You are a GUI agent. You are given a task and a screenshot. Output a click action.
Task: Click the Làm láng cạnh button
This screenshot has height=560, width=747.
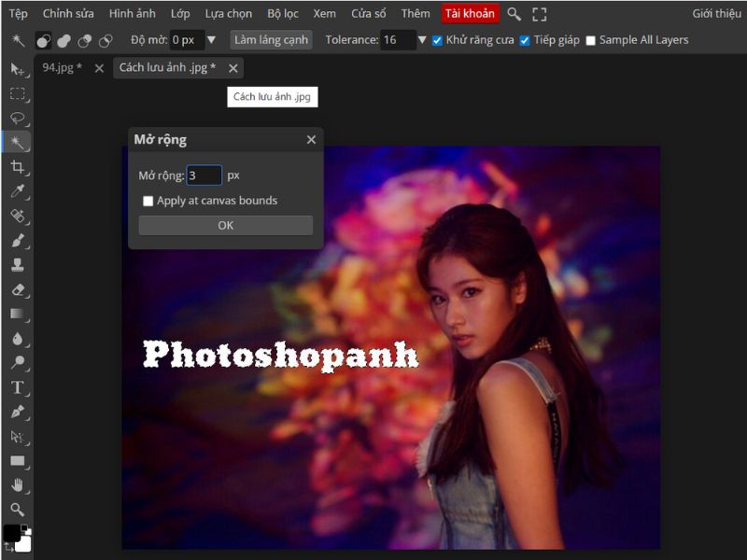[x=271, y=40]
